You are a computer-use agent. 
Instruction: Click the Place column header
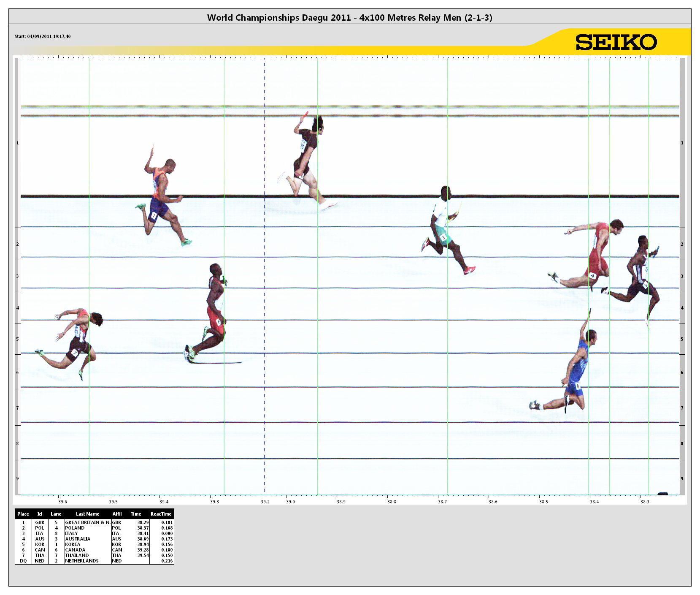click(23, 514)
